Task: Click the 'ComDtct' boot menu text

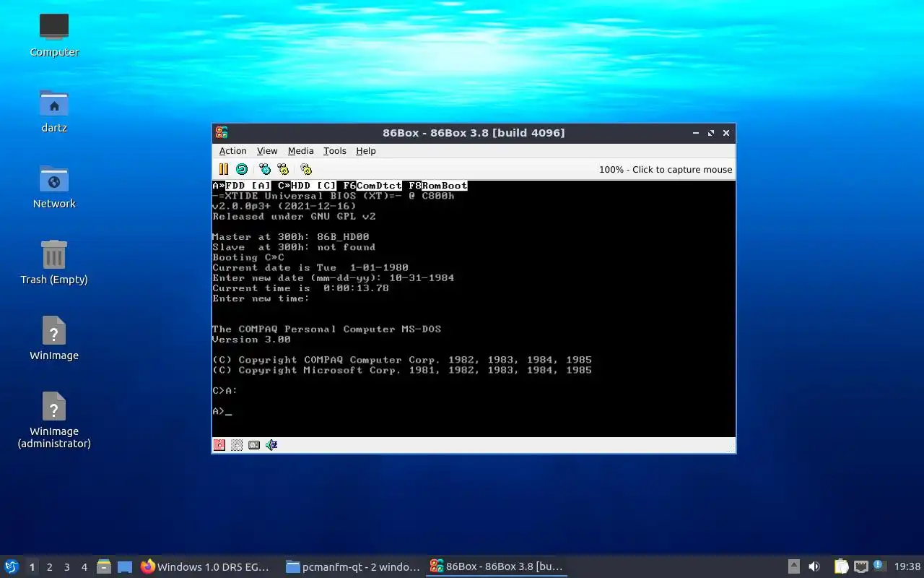Action: tap(379, 186)
